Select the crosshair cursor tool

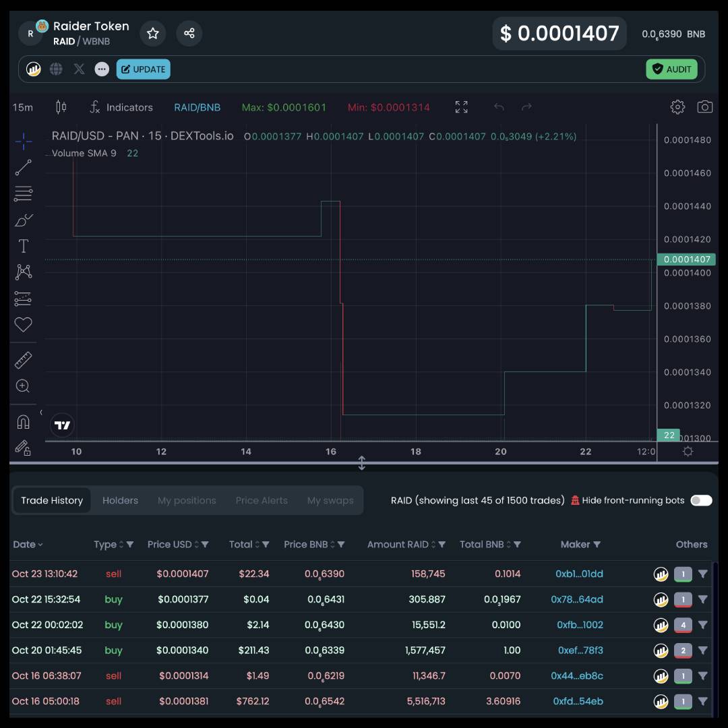[x=23, y=142]
